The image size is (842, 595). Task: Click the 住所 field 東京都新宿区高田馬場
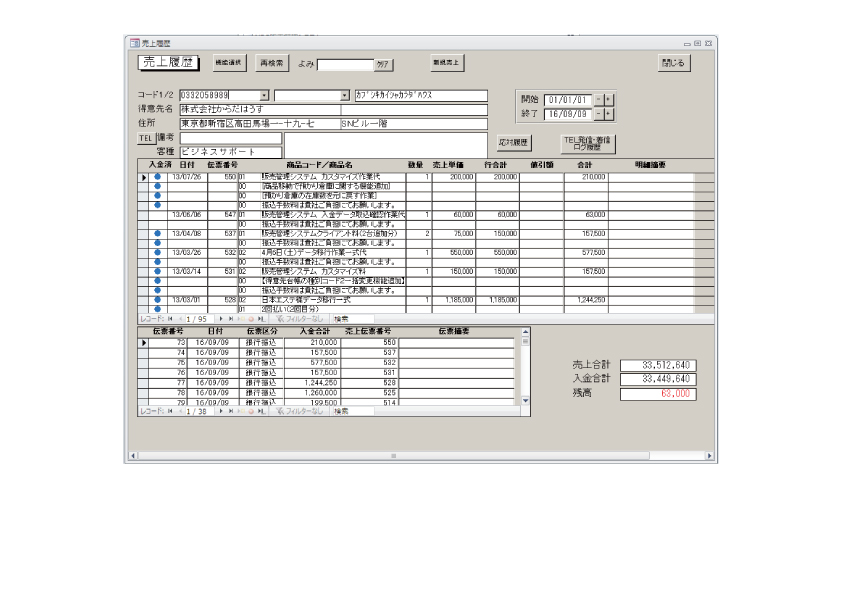tap(260, 124)
